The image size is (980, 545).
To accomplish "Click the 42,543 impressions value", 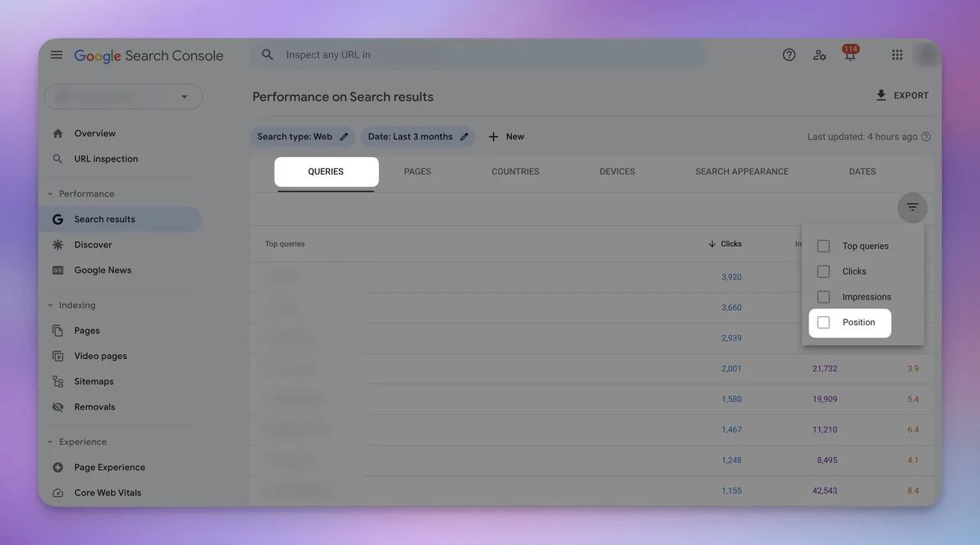I will click(x=825, y=491).
